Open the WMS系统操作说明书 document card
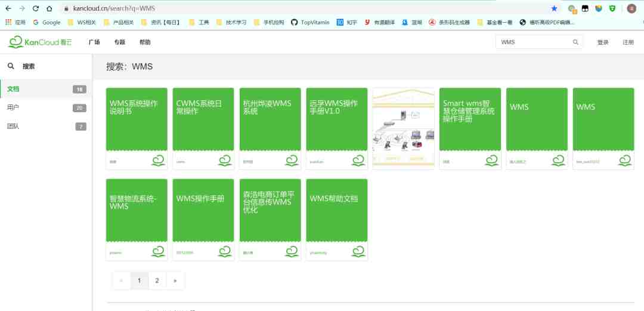The width and height of the screenshot is (644, 311). pos(137,128)
